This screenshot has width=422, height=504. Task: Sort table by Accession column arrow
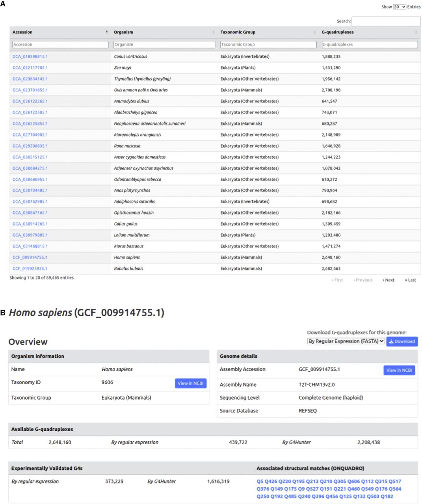pos(107,32)
